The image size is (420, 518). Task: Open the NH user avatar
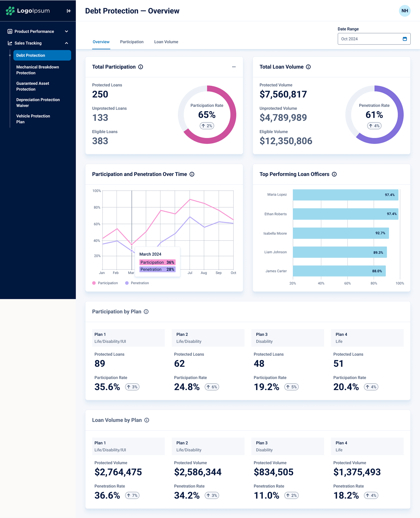point(405,11)
